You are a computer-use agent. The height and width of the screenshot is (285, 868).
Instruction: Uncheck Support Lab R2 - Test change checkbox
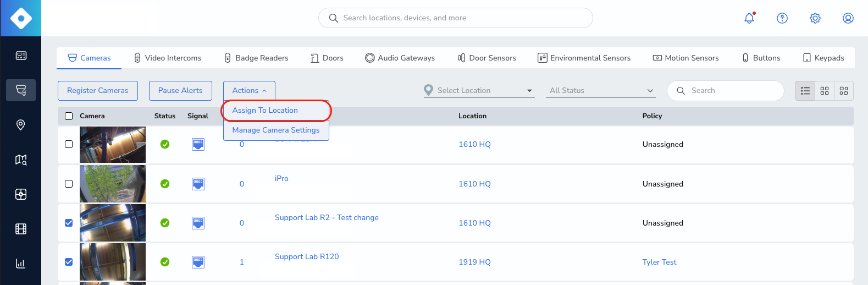click(x=69, y=223)
